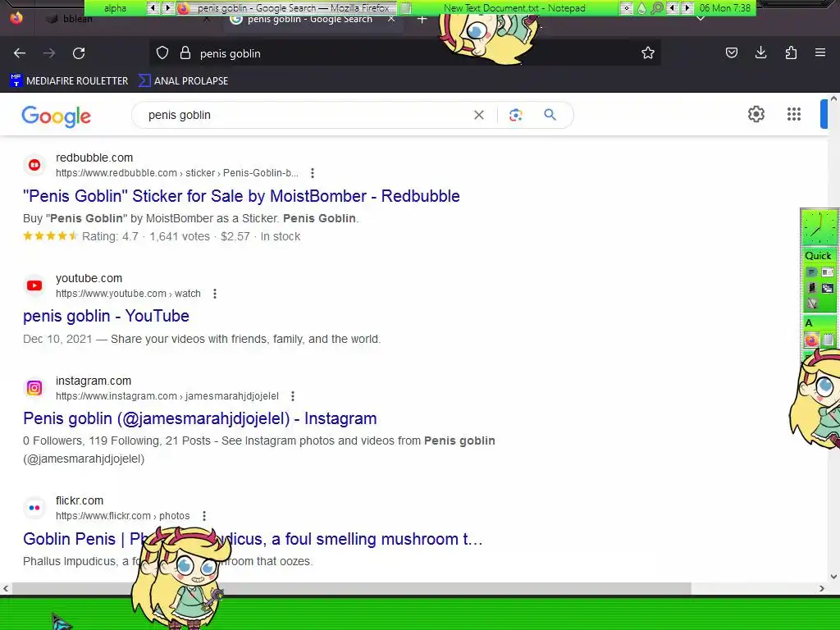Click the first icon under Quick
This screenshot has height=630, width=840.
coord(811,272)
